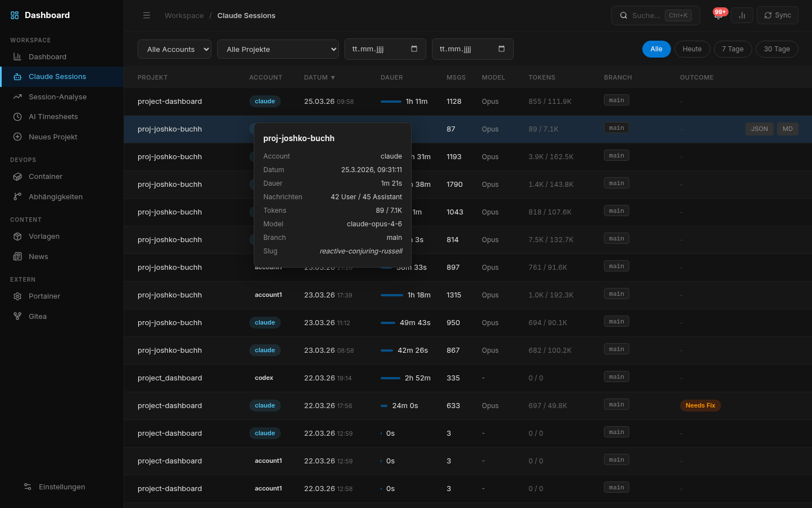Open Container using the cube icon

(x=17, y=176)
